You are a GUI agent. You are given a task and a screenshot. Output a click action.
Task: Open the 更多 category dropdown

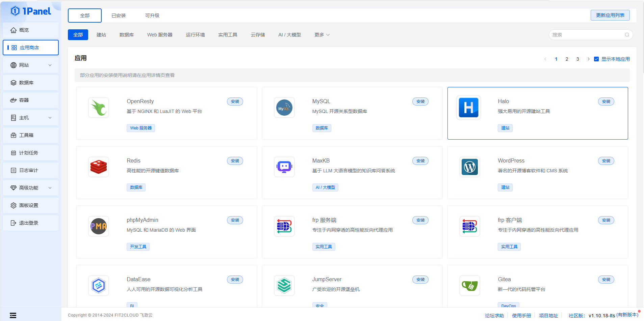click(x=322, y=35)
